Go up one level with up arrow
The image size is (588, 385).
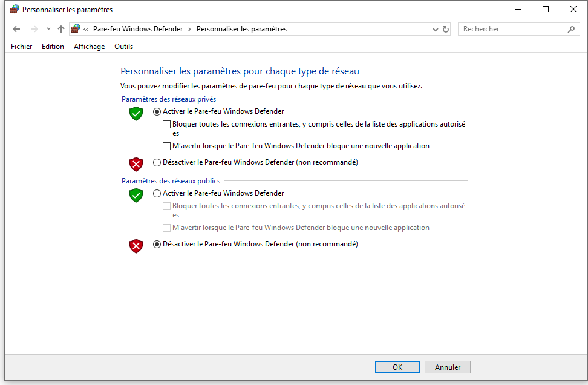(60, 29)
